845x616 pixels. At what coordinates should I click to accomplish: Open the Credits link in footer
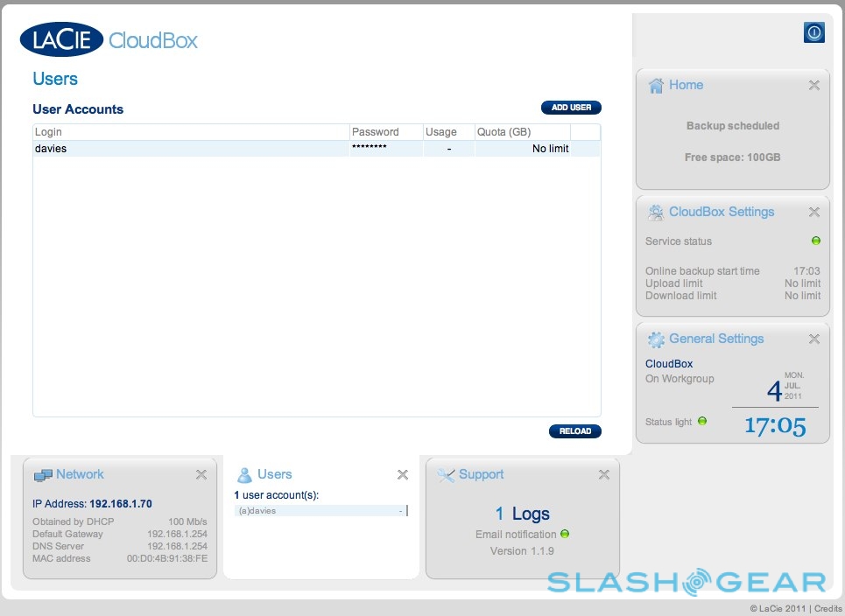(826, 608)
